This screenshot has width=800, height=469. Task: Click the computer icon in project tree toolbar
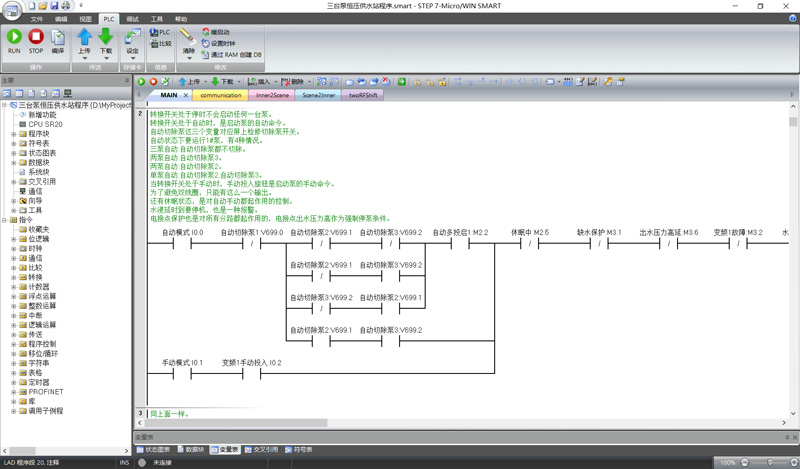68,93
